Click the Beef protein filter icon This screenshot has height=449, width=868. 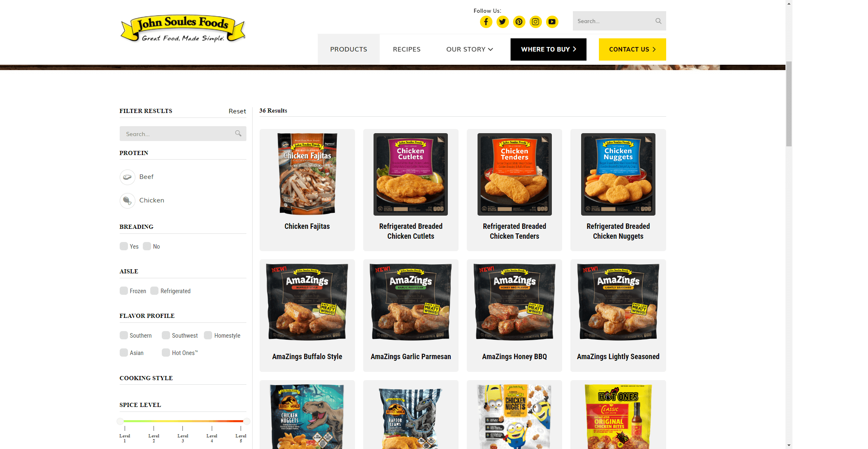pos(127,176)
